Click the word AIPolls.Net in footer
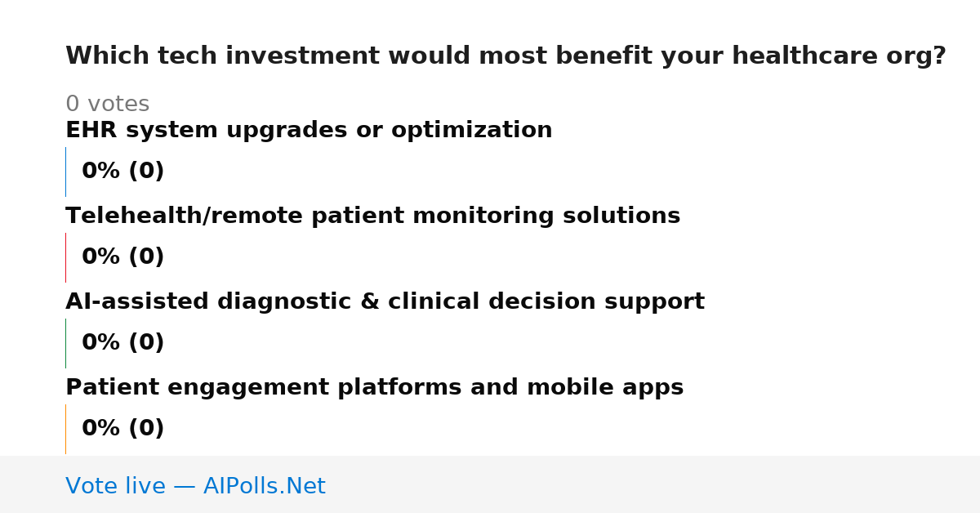Screen dimensions: 980x513 264,486
